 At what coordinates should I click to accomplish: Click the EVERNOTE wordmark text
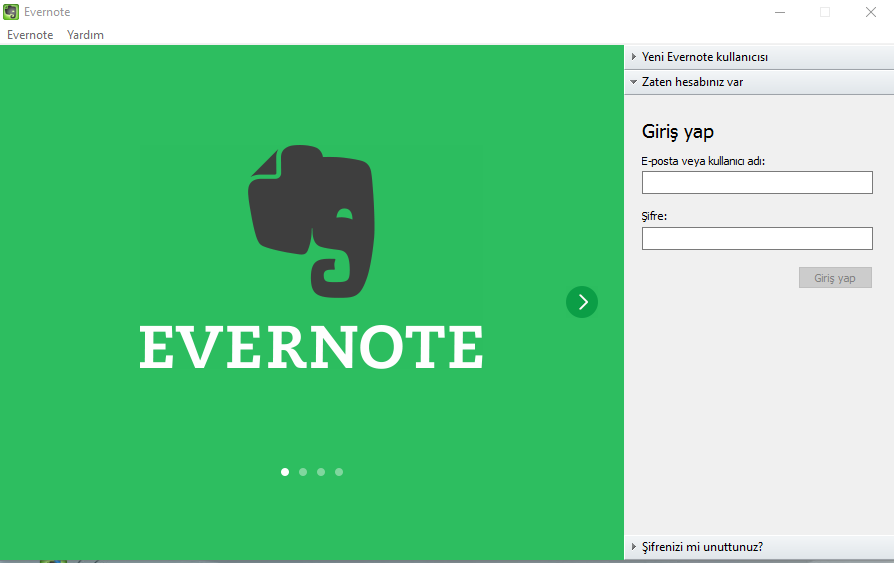coord(311,347)
